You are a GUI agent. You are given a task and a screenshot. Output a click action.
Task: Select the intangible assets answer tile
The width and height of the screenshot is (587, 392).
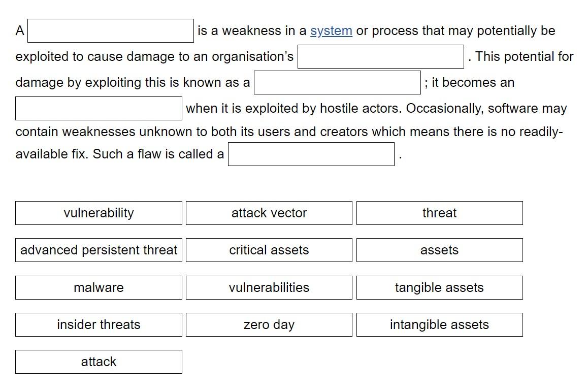pos(439,324)
